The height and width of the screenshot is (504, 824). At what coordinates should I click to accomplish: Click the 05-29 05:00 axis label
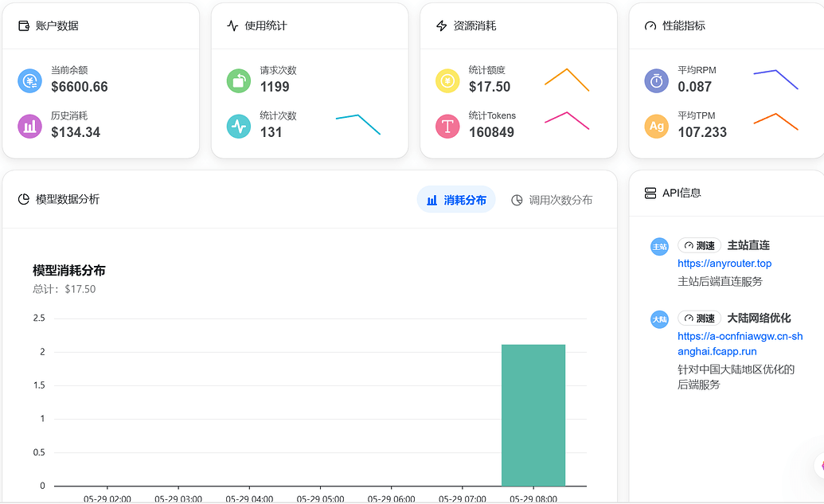tap(321, 498)
